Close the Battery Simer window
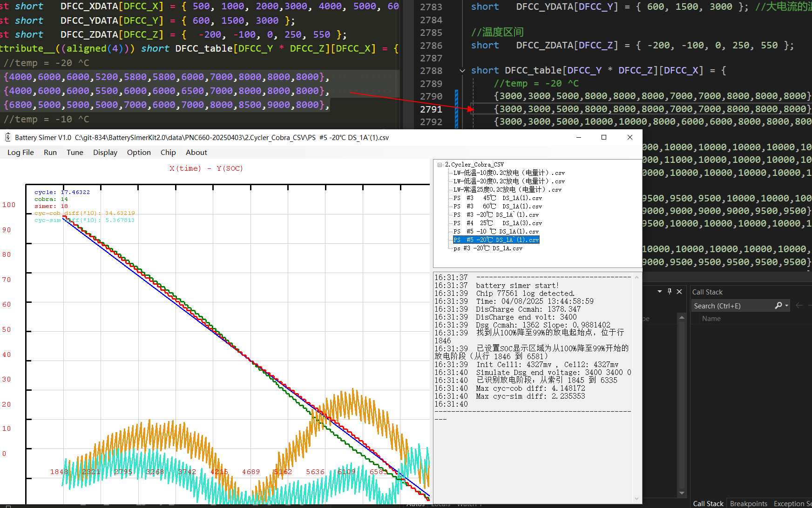This screenshot has width=812, height=508. point(630,137)
